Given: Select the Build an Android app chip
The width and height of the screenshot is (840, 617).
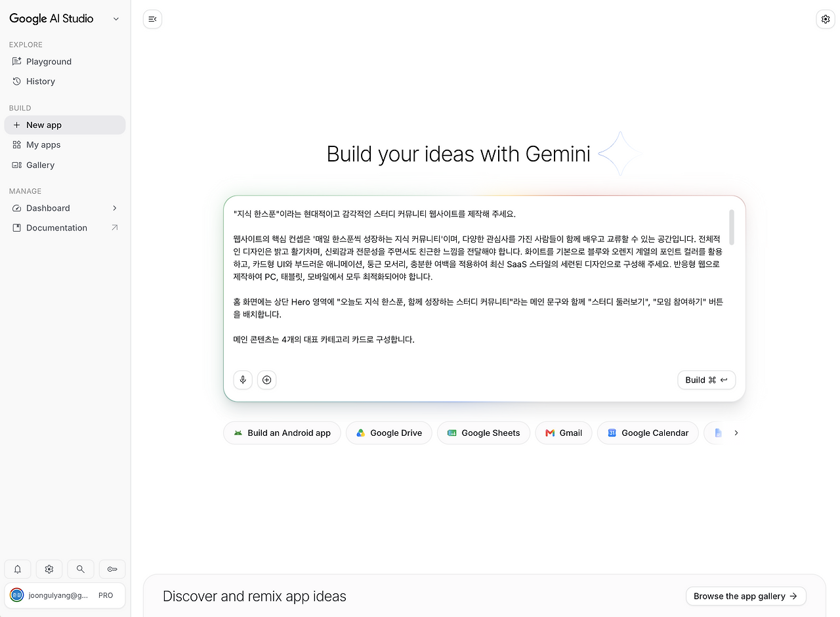Looking at the screenshot, I should pos(282,433).
